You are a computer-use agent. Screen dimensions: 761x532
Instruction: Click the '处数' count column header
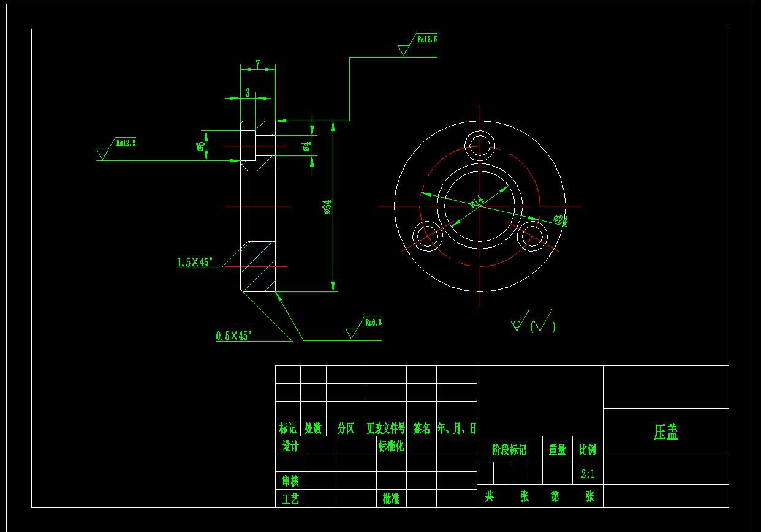coord(313,428)
